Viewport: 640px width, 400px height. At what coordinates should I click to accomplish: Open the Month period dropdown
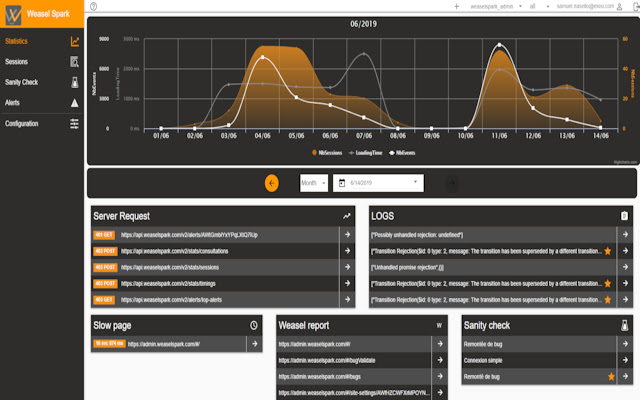coord(313,183)
